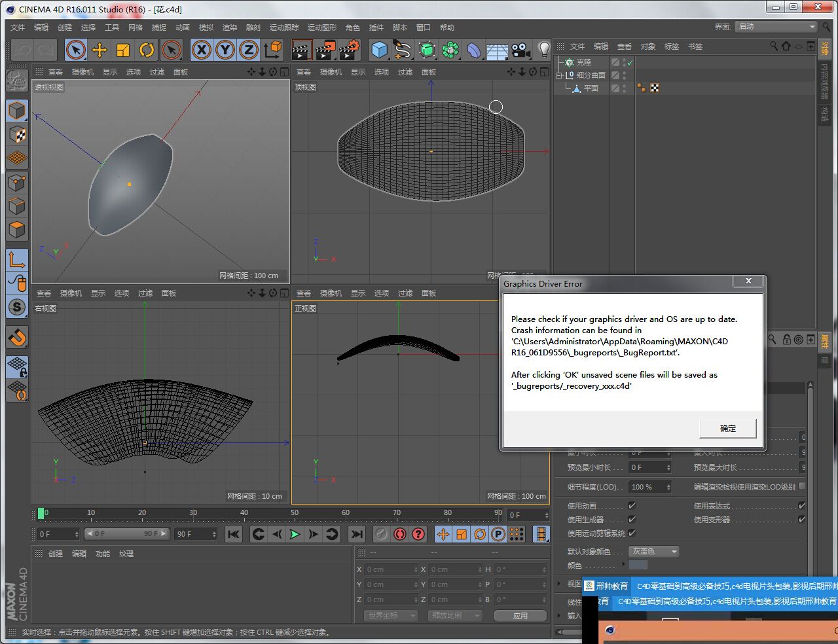Toggle the X axis lock
838x644 pixels.
pos(202,50)
